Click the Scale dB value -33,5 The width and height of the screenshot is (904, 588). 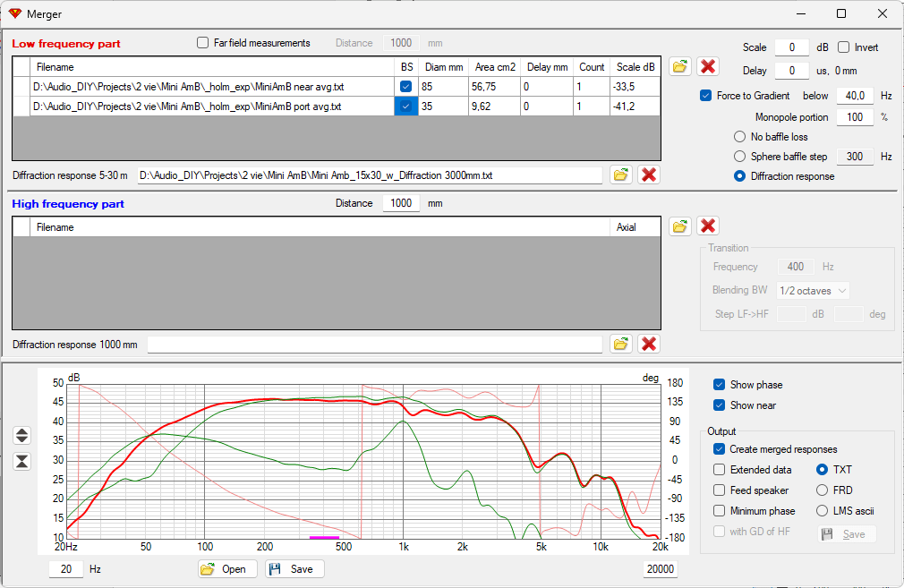[x=635, y=87]
